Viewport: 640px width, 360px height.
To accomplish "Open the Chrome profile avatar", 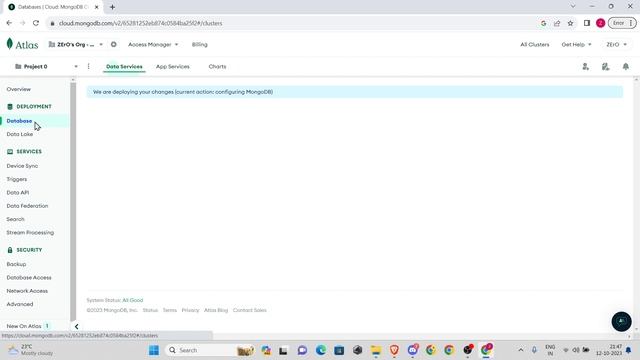I will point(600,23).
